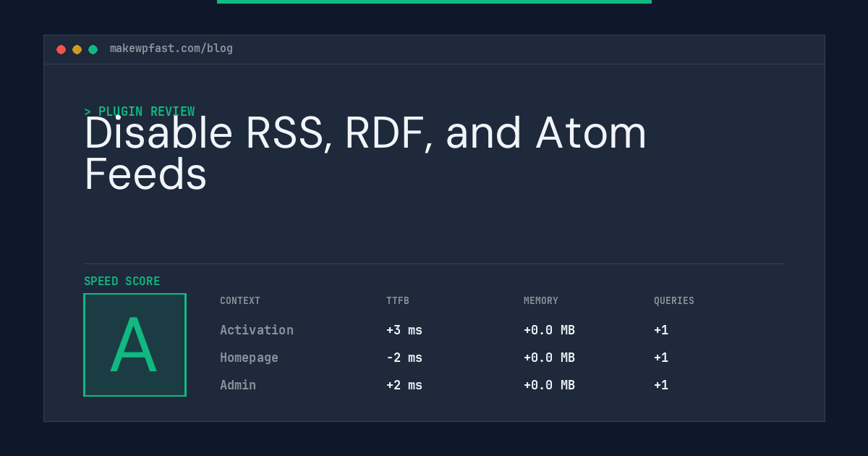This screenshot has height=456, width=868.
Task: Click the 'Disable RSS, RDF, and Atom Feeds' title
Action: [x=365, y=153]
